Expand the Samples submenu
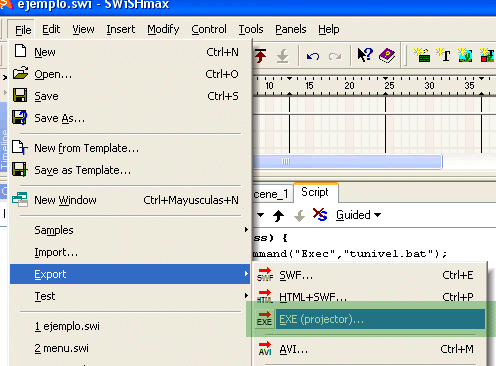496x366 pixels. (x=130, y=230)
